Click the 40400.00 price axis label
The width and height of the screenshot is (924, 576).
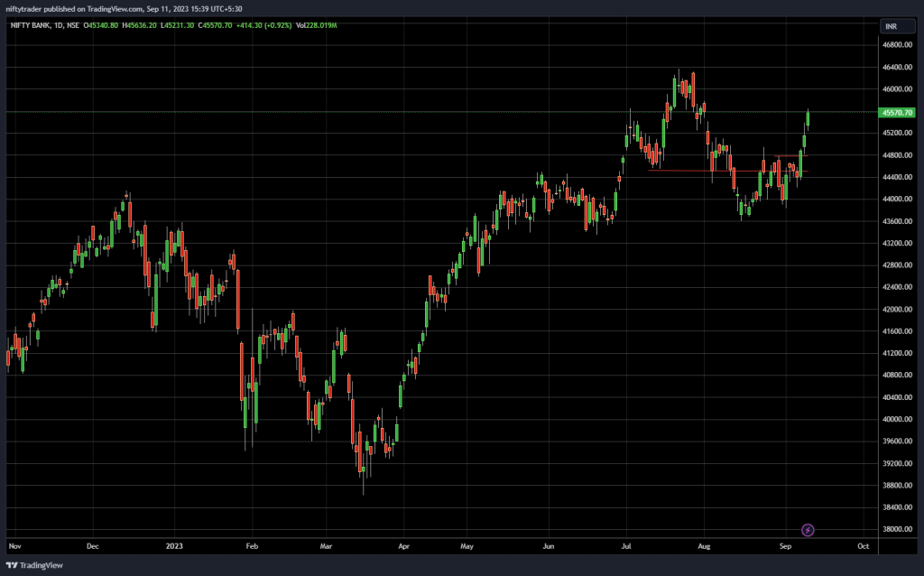(x=897, y=397)
